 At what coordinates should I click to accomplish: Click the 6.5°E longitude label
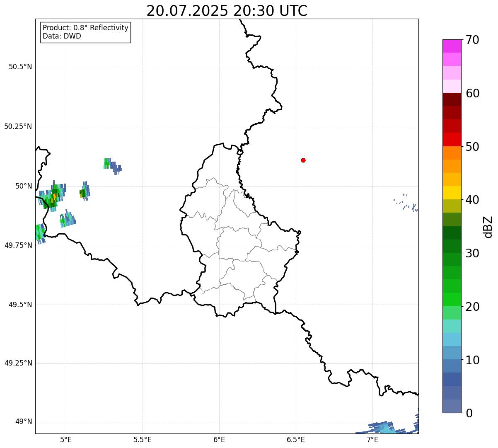tap(296, 439)
